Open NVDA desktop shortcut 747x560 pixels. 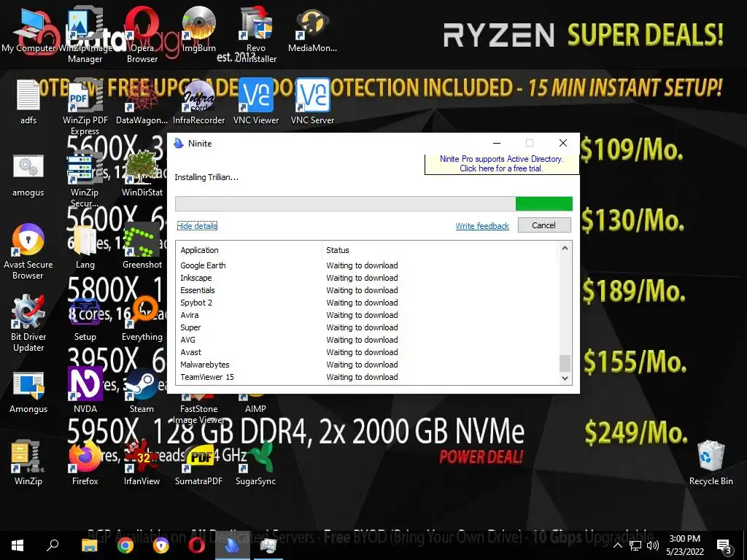85,391
